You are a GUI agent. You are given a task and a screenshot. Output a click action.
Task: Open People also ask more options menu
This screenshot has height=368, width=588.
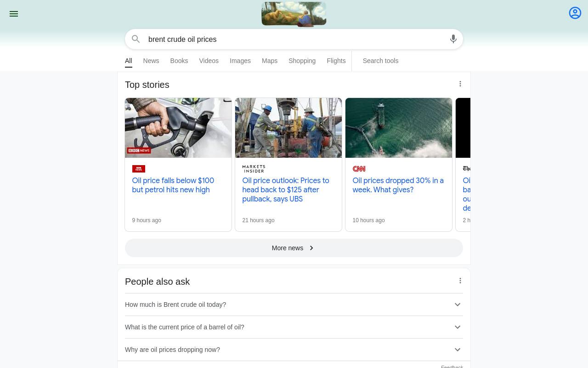[460, 281]
